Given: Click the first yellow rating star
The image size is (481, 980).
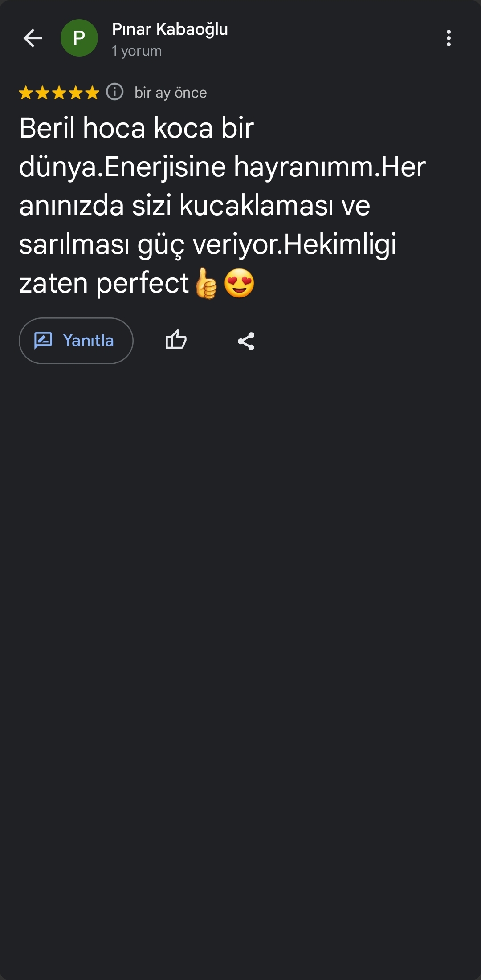Looking at the screenshot, I should coord(26,93).
